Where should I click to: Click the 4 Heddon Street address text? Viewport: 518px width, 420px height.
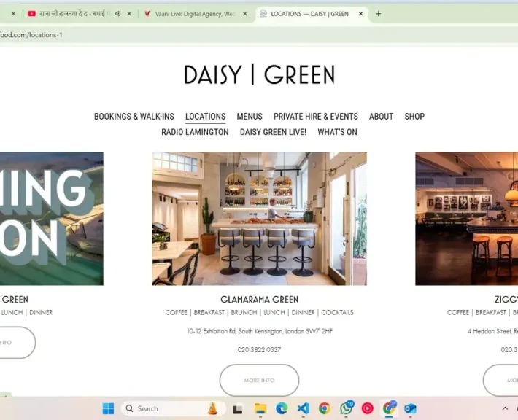tap(492, 331)
